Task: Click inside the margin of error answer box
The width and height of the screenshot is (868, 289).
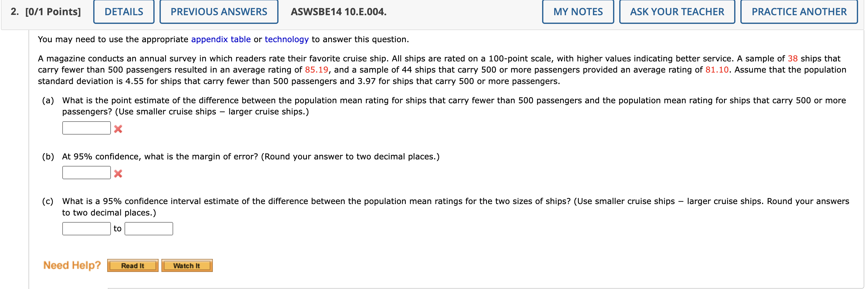Action: tap(86, 172)
